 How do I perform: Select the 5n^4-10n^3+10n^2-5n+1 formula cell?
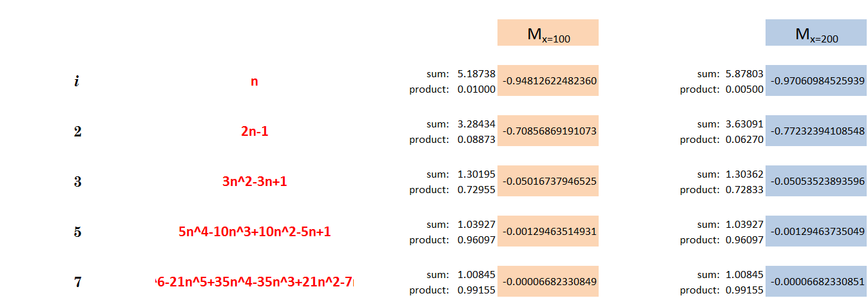click(254, 232)
